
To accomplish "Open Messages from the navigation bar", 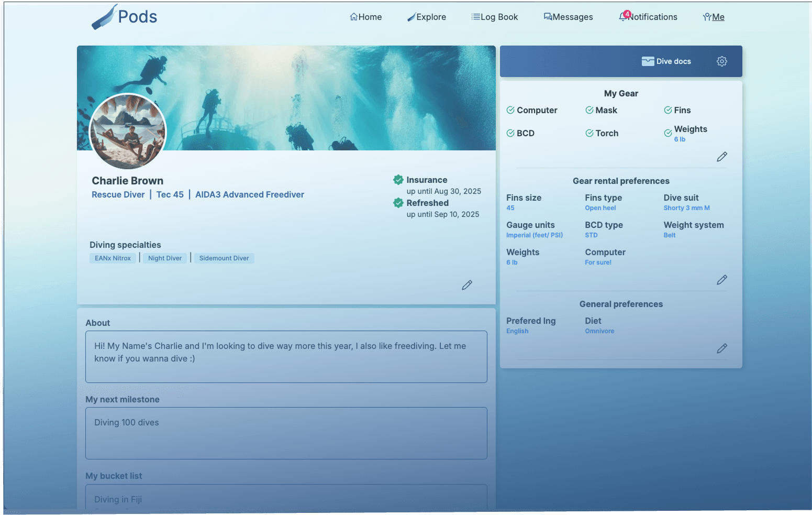I will click(x=568, y=17).
